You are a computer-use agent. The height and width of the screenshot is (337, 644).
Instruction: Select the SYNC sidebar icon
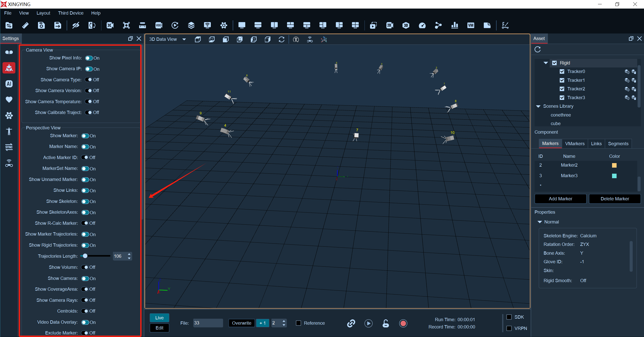[9, 147]
